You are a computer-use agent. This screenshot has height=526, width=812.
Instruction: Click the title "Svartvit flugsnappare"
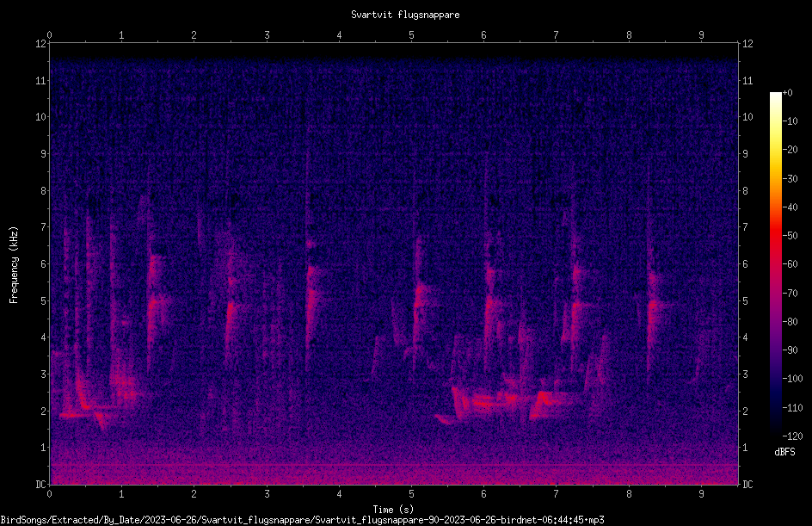pyautogui.click(x=405, y=15)
